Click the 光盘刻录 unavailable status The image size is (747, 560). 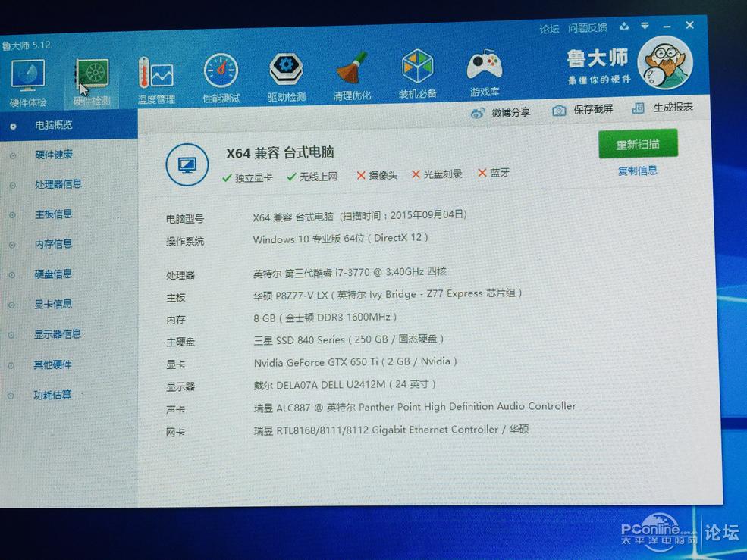(x=437, y=174)
